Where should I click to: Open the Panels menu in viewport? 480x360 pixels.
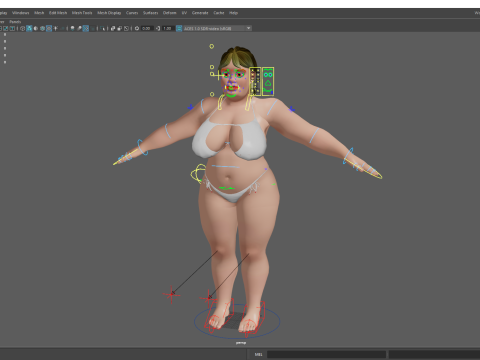15,22
